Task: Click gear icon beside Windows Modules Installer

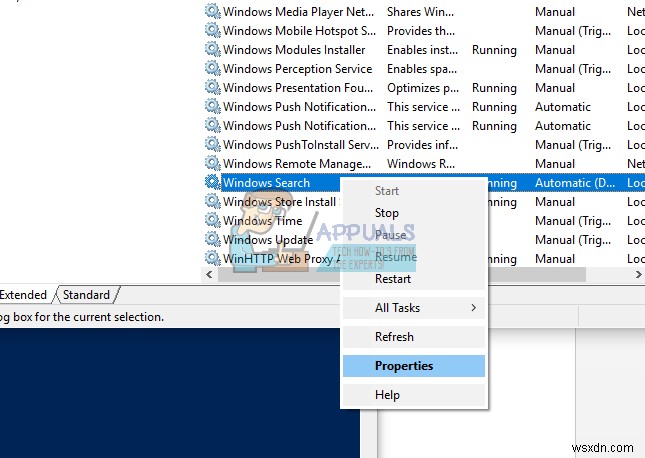Action: [x=213, y=49]
